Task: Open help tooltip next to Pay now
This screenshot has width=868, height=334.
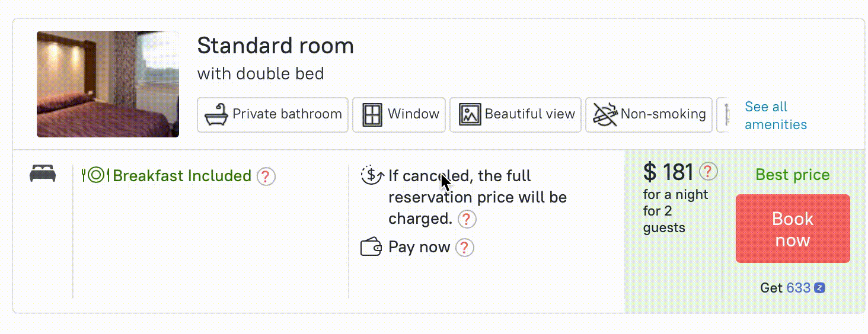Action: pos(464,248)
